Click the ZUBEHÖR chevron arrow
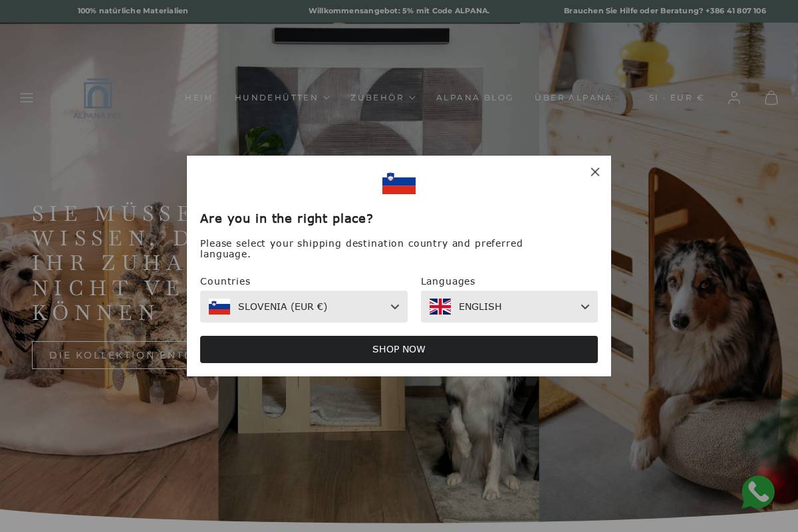Viewport: 798px width, 532px height. [x=412, y=98]
